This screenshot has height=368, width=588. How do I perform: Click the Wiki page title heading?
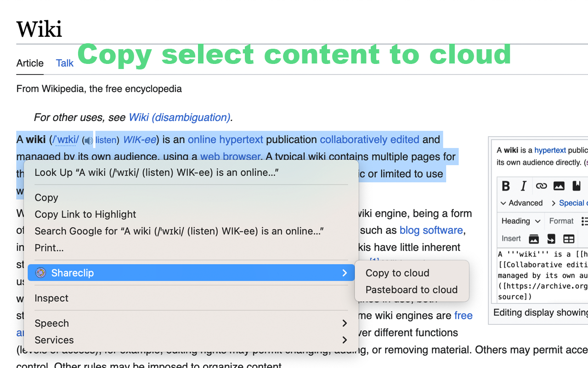[40, 29]
